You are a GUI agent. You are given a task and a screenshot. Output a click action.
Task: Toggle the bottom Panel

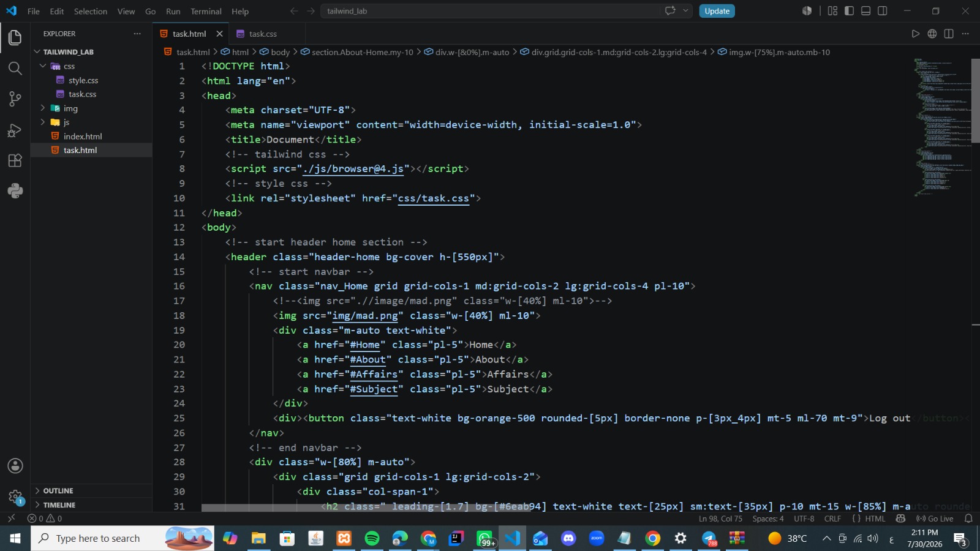point(865,11)
